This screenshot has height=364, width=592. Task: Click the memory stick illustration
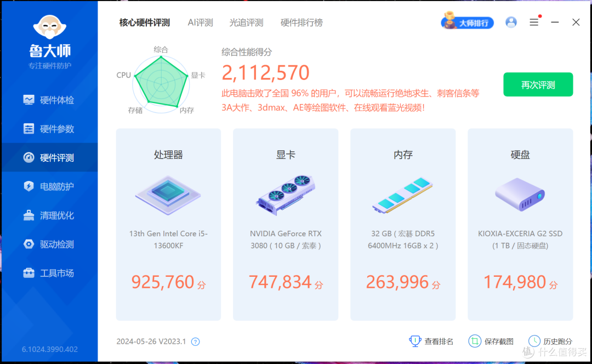[403, 196]
